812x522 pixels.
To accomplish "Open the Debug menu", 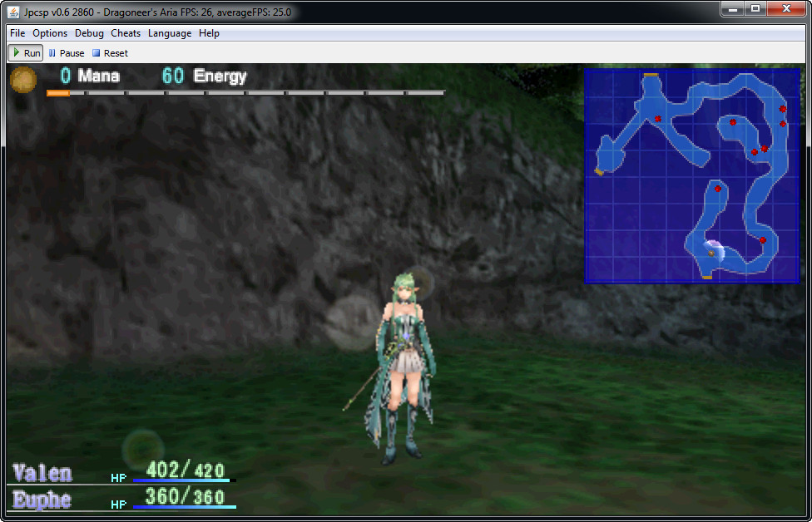I will [89, 33].
